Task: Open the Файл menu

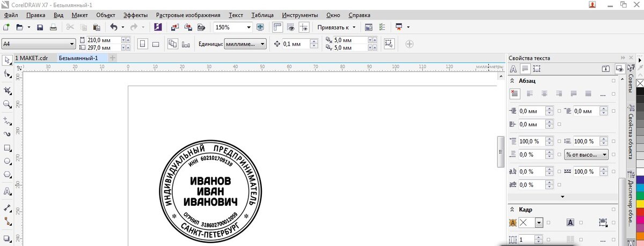Action: click(x=11, y=15)
